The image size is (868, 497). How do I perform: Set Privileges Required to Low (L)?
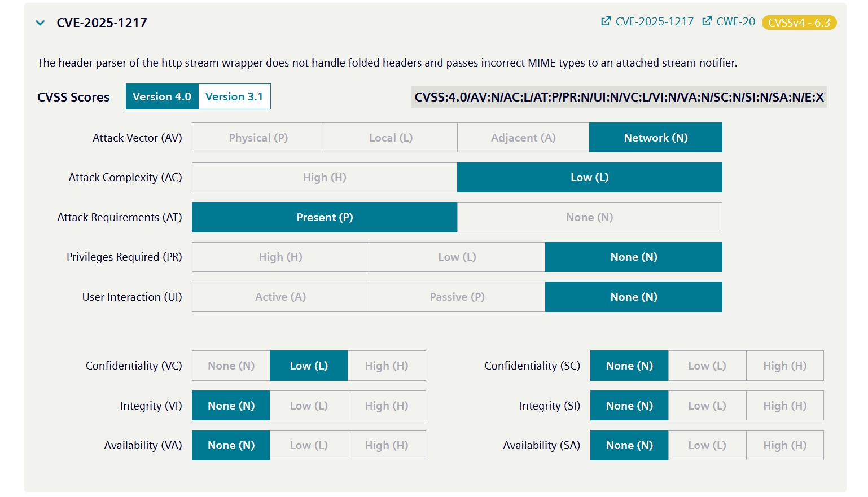point(457,257)
